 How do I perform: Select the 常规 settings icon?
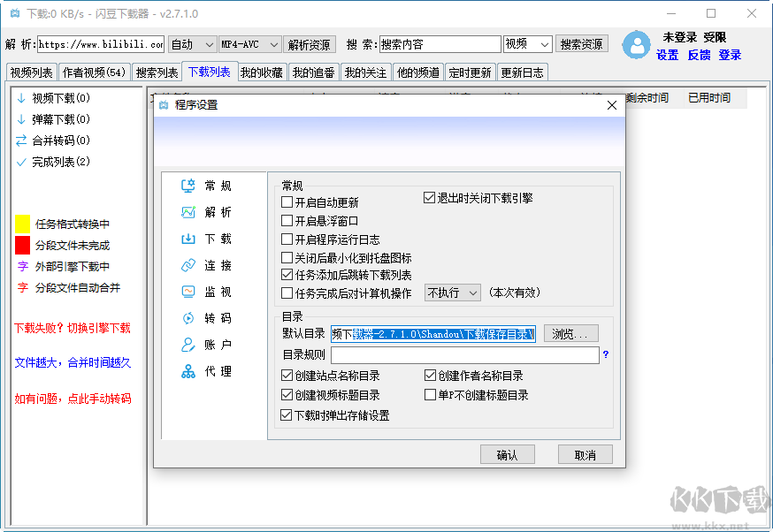coord(188,186)
